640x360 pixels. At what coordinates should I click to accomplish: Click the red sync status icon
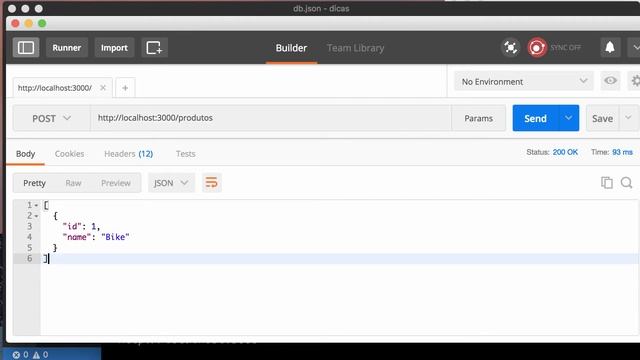[x=536, y=48]
